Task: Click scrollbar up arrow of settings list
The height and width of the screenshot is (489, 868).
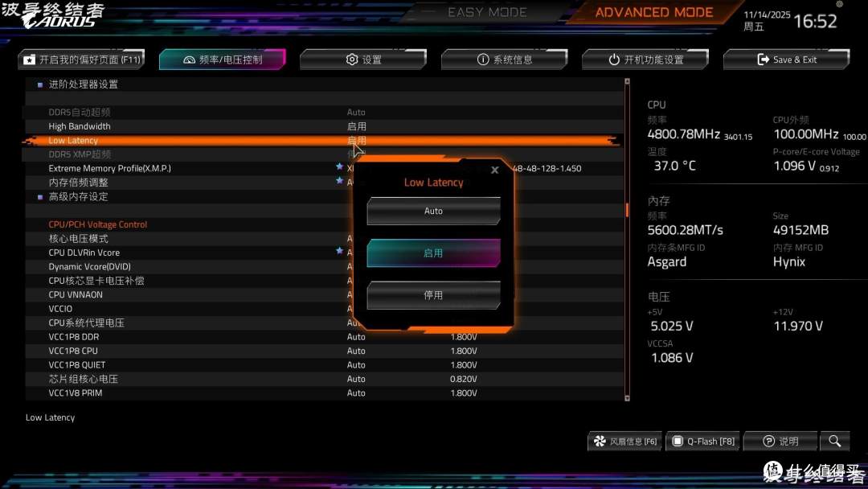Action: point(627,81)
